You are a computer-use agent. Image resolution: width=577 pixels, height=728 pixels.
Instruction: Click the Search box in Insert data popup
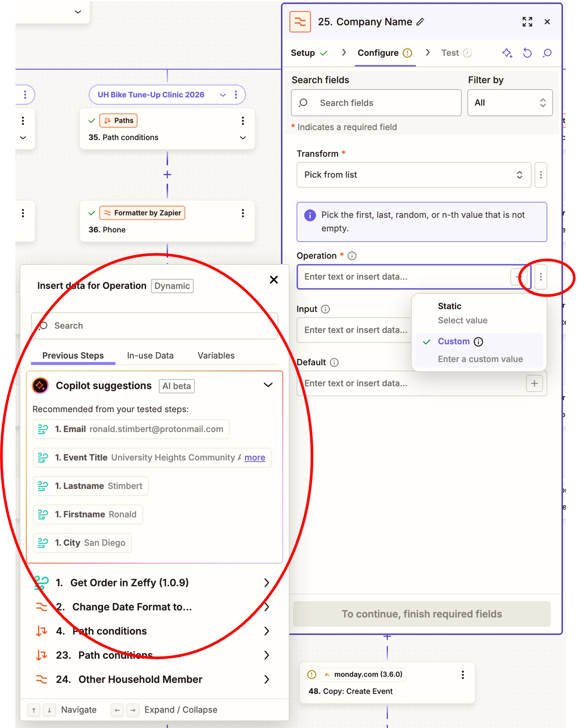click(154, 326)
